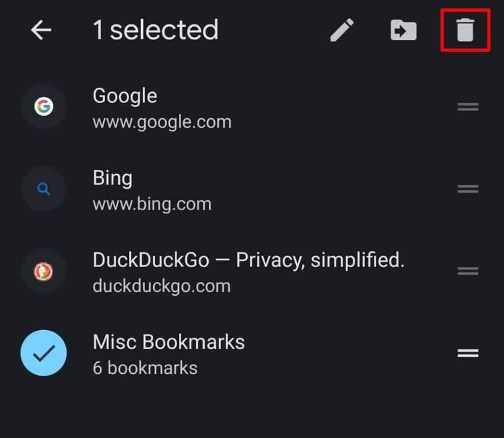Viewport: 504px width, 438px height.
Task: Click the DuckDuckGo favicon
Action: (43, 271)
